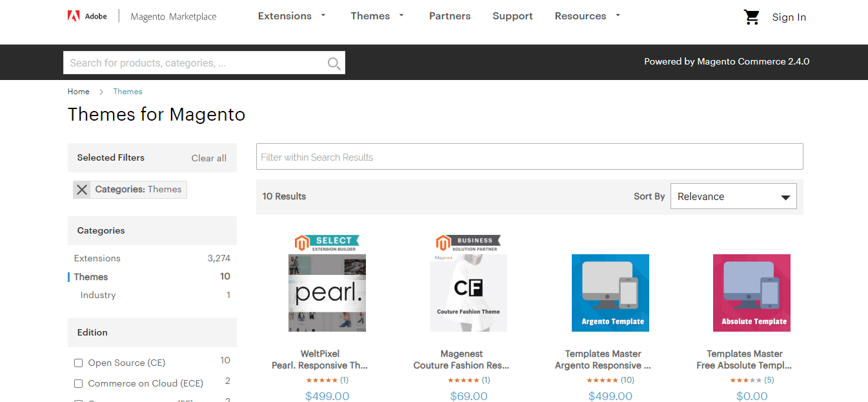Click the (5) reviews count for Absolute
The image size is (868, 402).
coord(769,380)
